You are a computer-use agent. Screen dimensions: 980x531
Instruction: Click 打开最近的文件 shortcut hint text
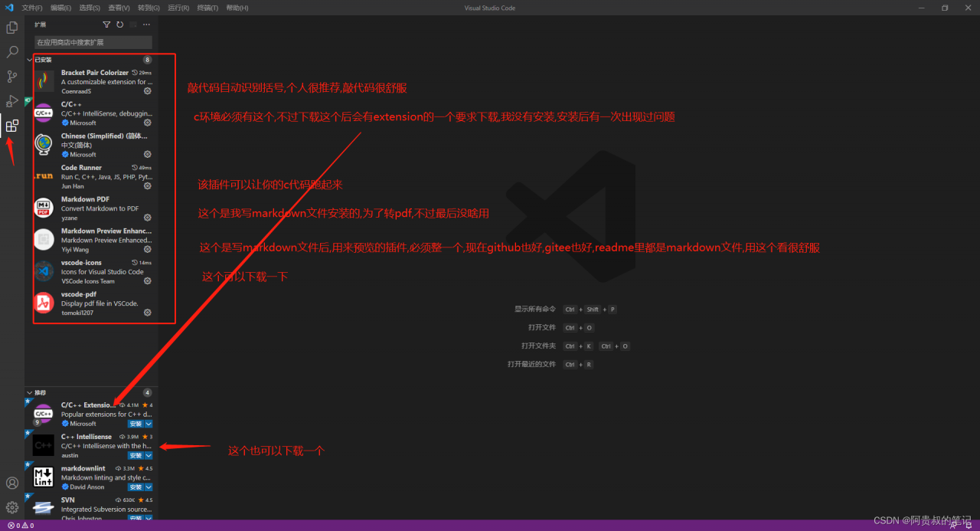click(532, 364)
